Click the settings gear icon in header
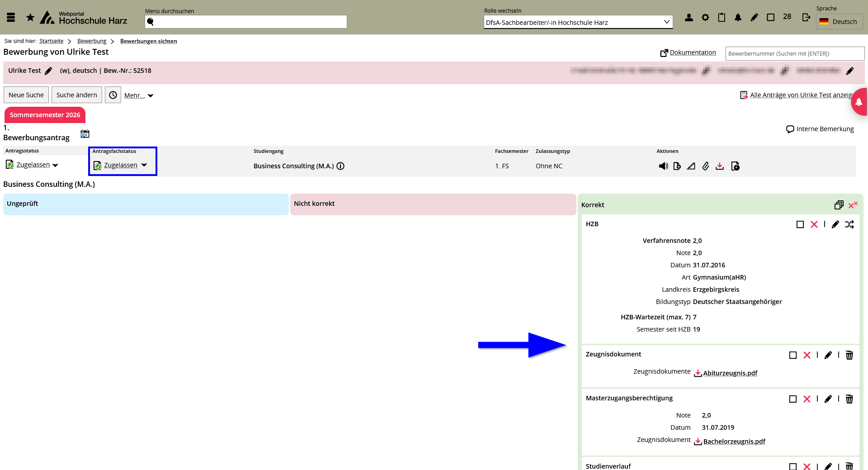 click(705, 17)
